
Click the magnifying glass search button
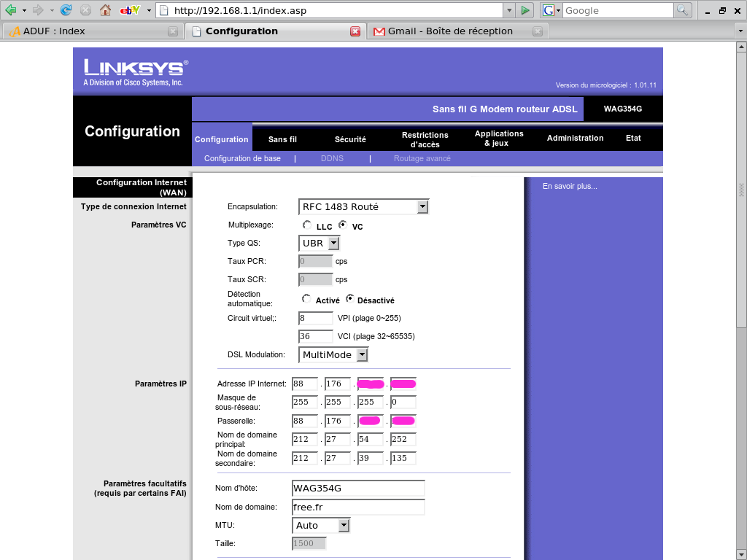point(682,10)
